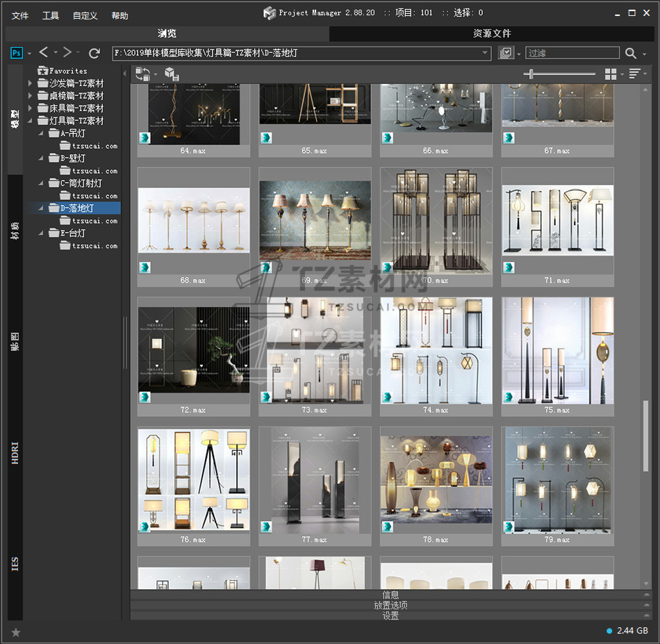
Task: Click the thumbnail grid view icon
Action: (611, 74)
